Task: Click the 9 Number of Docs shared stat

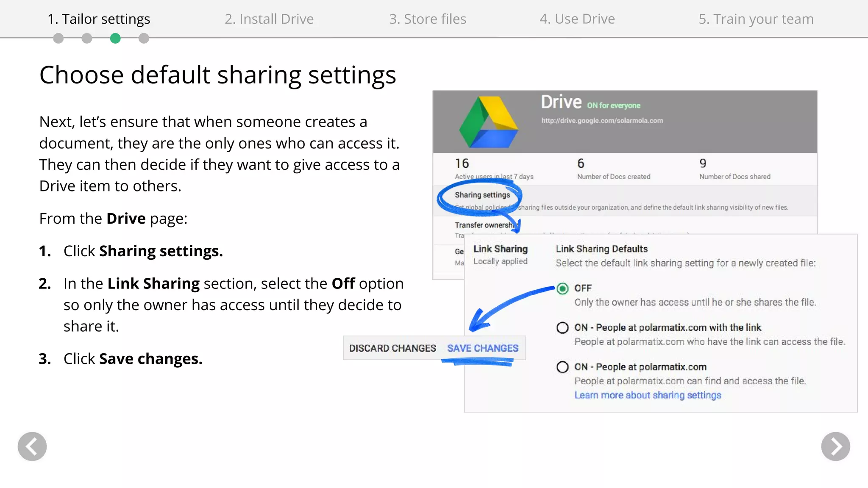Action: 734,169
